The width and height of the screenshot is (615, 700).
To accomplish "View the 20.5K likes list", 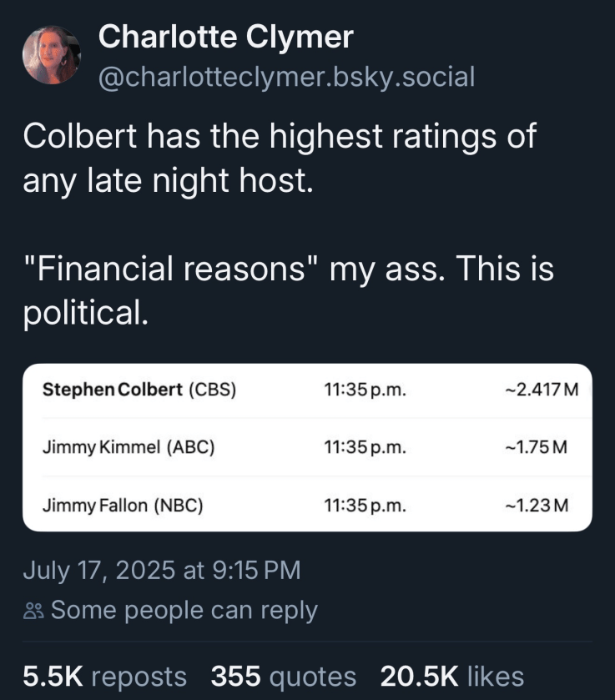I will pos(451,676).
